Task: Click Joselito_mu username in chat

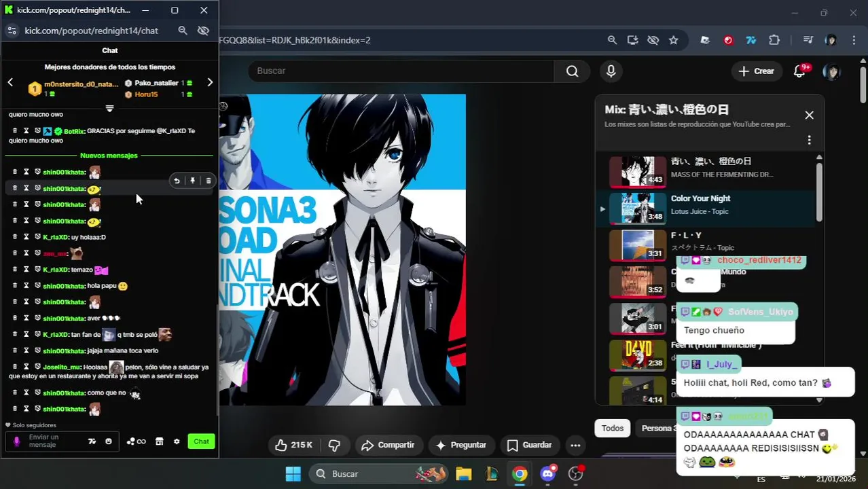Action: point(62,367)
